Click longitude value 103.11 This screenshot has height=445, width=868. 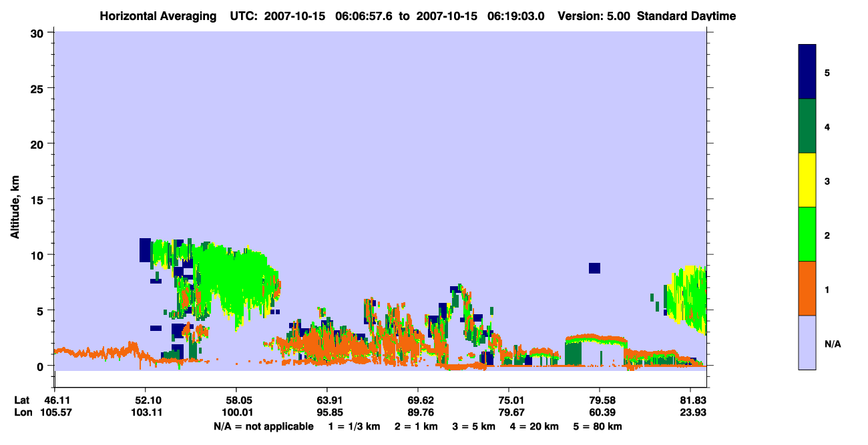tap(146, 412)
